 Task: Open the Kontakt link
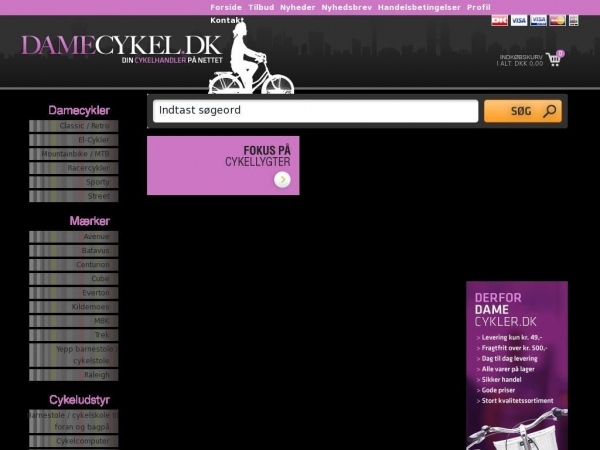pyautogui.click(x=227, y=20)
